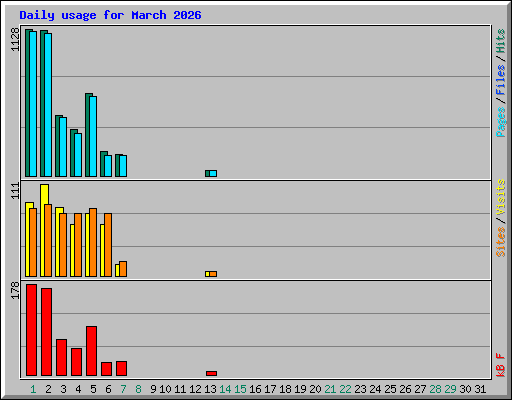
Task: Click the 'Pages' legend label
Action: tap(501, 122)
